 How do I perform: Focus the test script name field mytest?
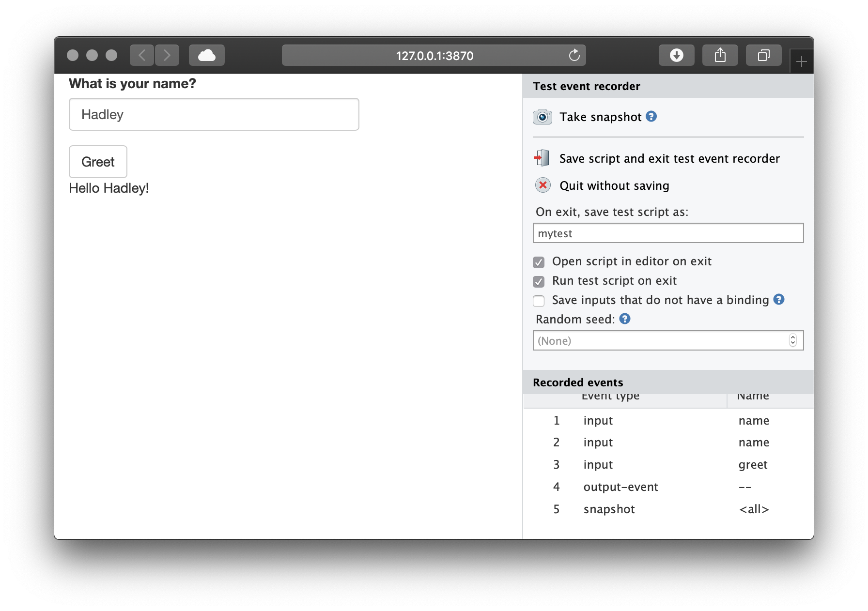coord(667,233)
